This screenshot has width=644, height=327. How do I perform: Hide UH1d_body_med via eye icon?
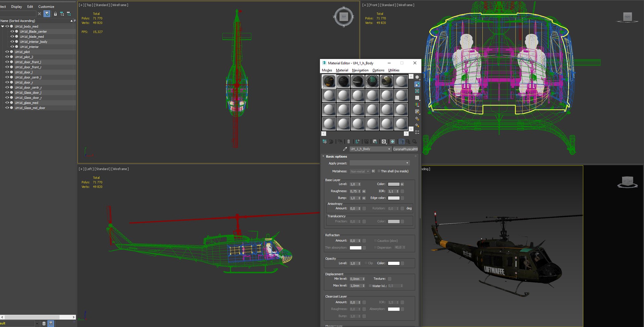click(x=7, y=26)
